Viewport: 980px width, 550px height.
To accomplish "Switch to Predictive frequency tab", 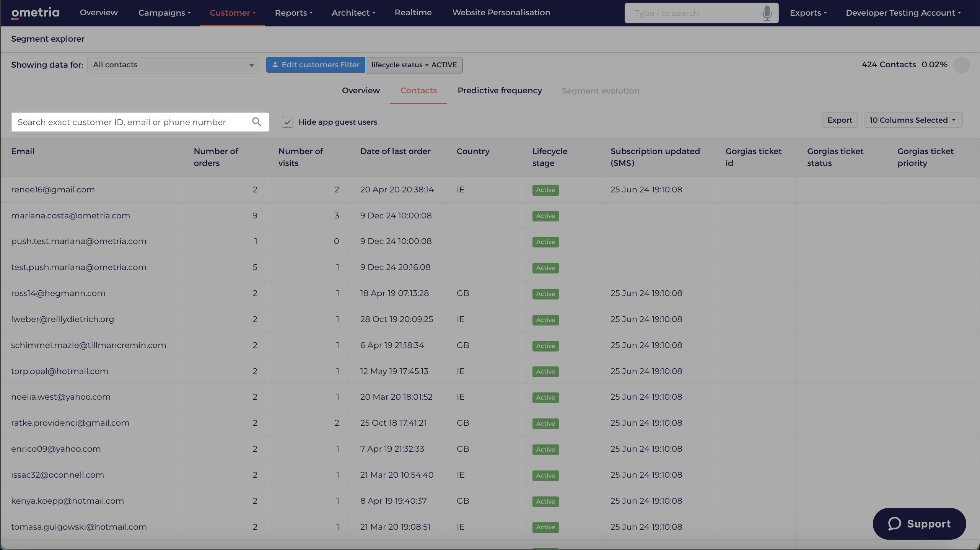I will [500, 91].
